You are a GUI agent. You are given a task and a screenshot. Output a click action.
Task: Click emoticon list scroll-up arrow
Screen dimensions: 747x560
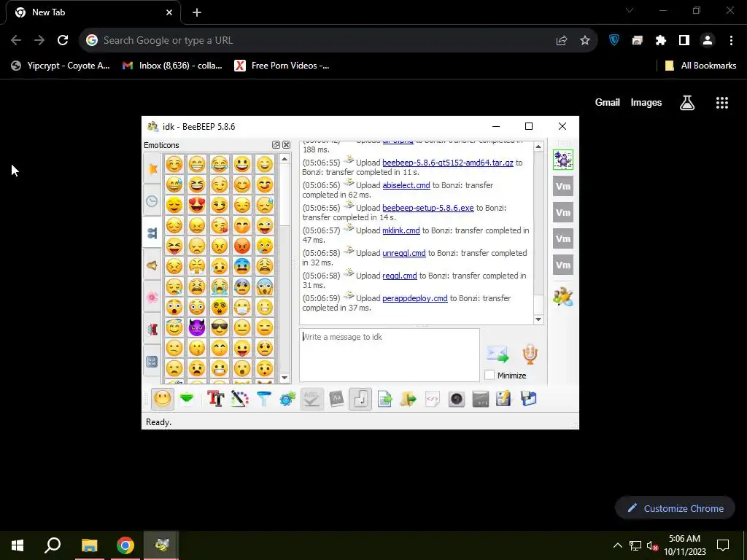coord(285,158)
